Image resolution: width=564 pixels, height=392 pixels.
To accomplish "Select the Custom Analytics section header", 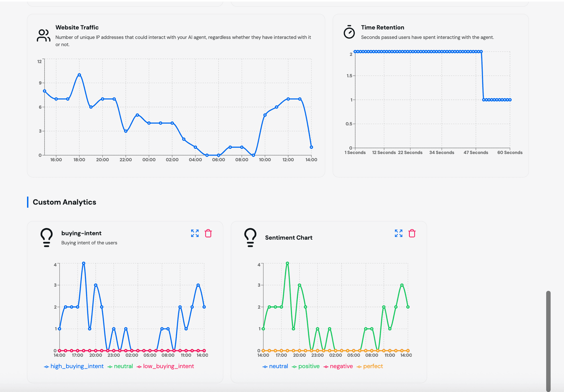I will (64, 202).
